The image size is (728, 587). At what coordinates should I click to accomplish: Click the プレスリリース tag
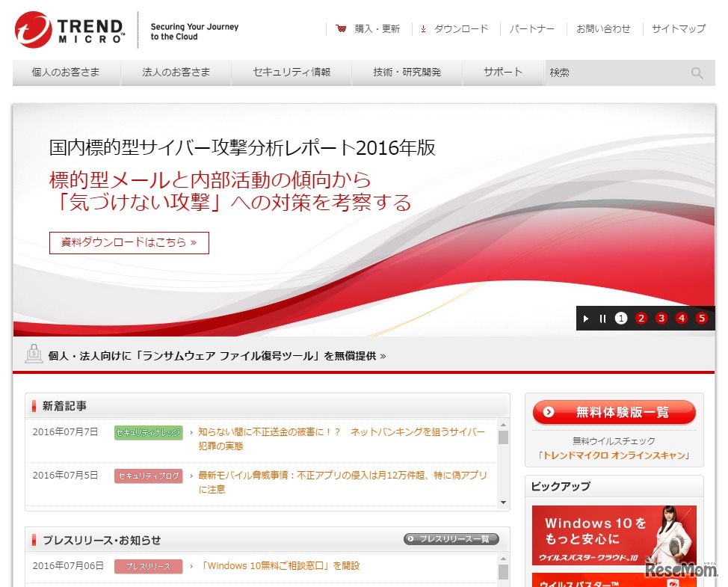point(149,567)
